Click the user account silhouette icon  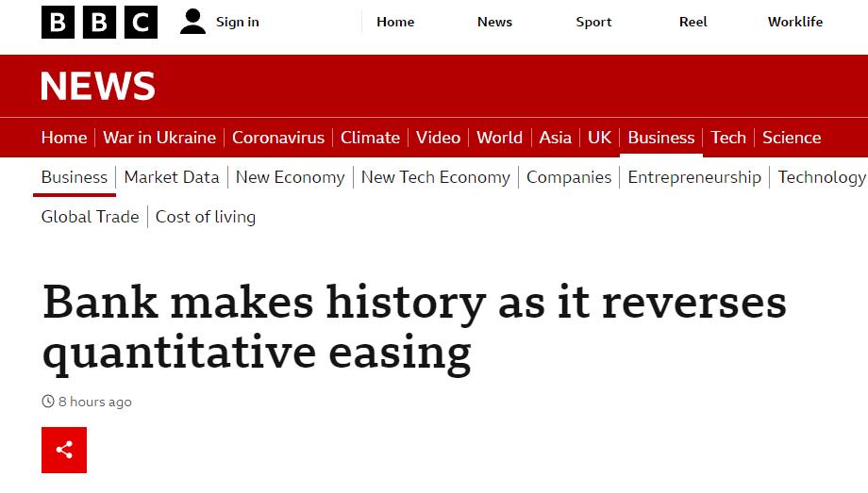[192, 22]
